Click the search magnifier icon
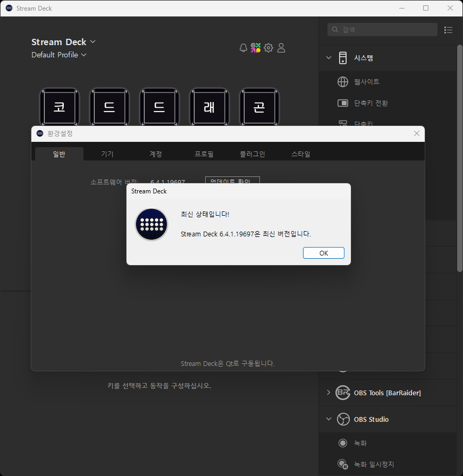The width and height of the screenshot is (463, 476). point(335,29)
